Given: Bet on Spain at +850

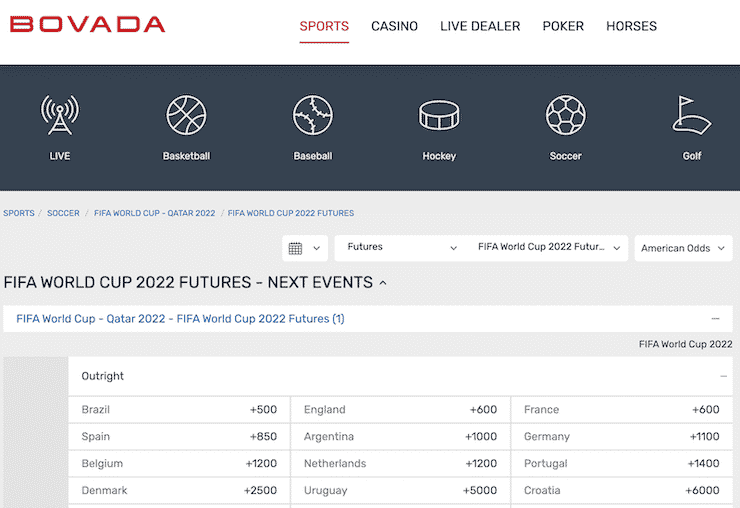Looking at the screenshot, I should pos(179,436).
